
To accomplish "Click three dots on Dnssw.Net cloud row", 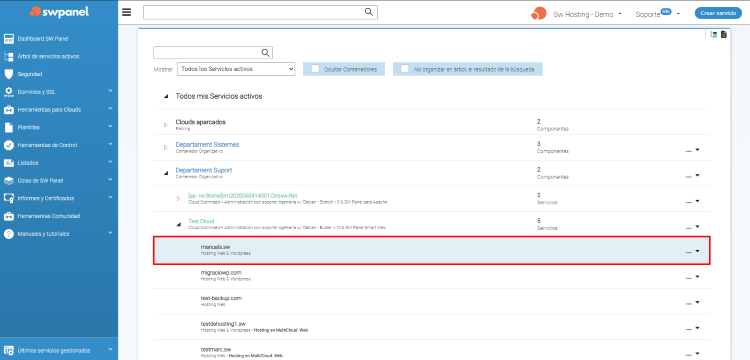I will 688,202.
